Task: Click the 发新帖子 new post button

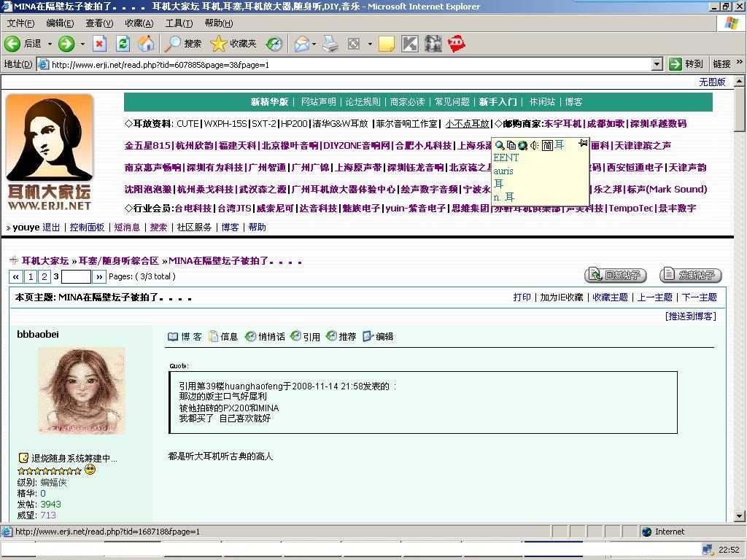Action: (x=691, y=275)
